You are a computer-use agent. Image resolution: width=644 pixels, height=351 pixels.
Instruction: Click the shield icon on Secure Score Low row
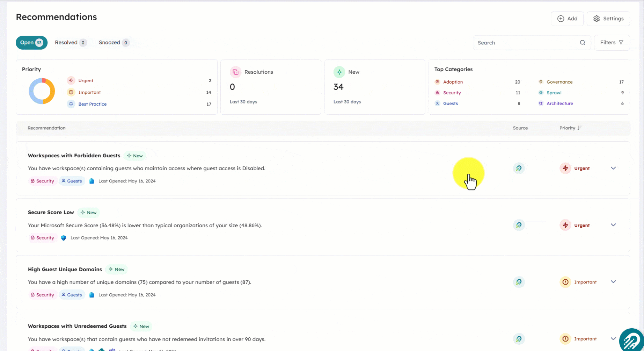tap(64, 238)
